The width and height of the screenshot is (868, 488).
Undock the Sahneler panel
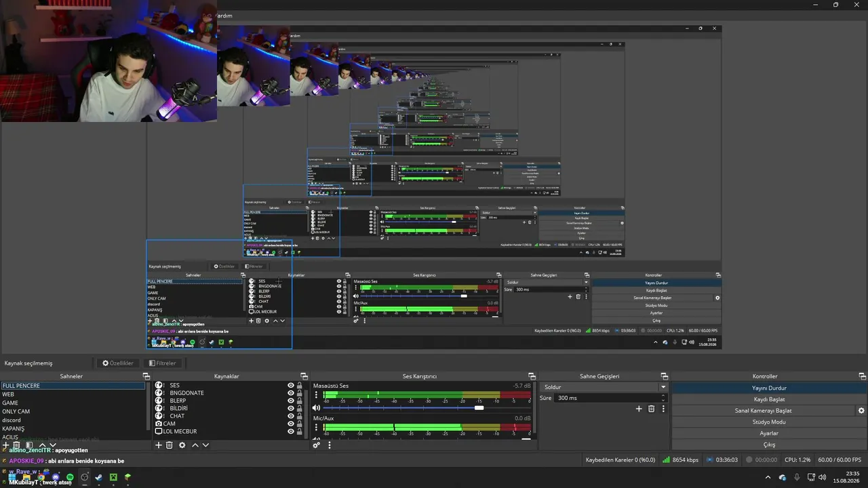click(146, 376)
